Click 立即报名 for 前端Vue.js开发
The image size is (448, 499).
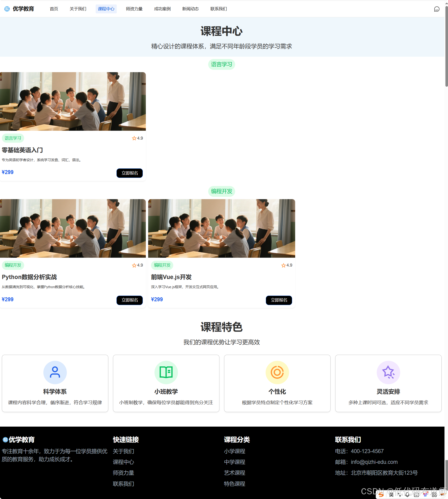pyautogui.click(x=279, y=300)
